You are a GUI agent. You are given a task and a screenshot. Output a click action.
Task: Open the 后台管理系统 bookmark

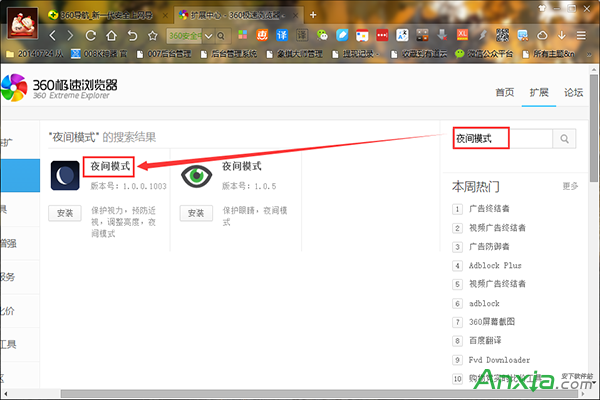229,54
